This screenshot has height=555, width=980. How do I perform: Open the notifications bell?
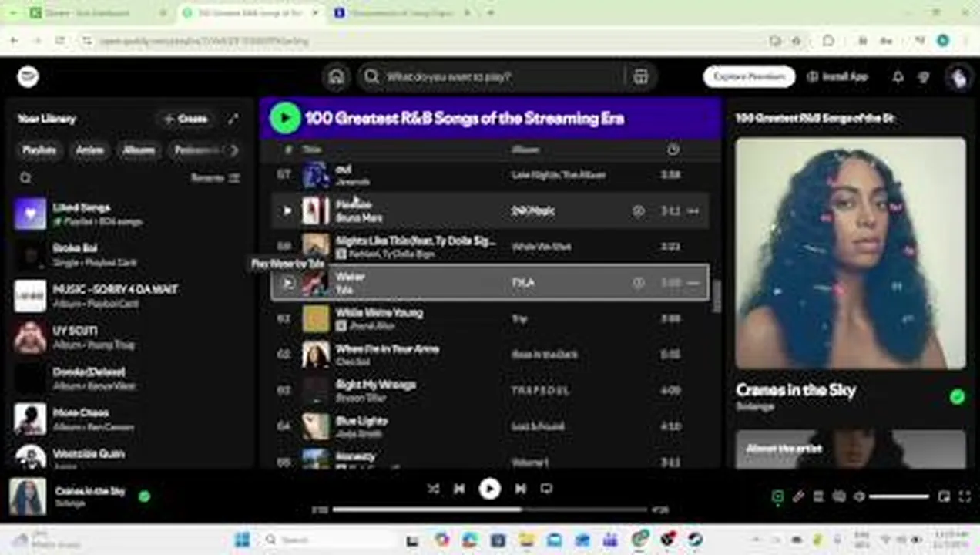[898, 77]
